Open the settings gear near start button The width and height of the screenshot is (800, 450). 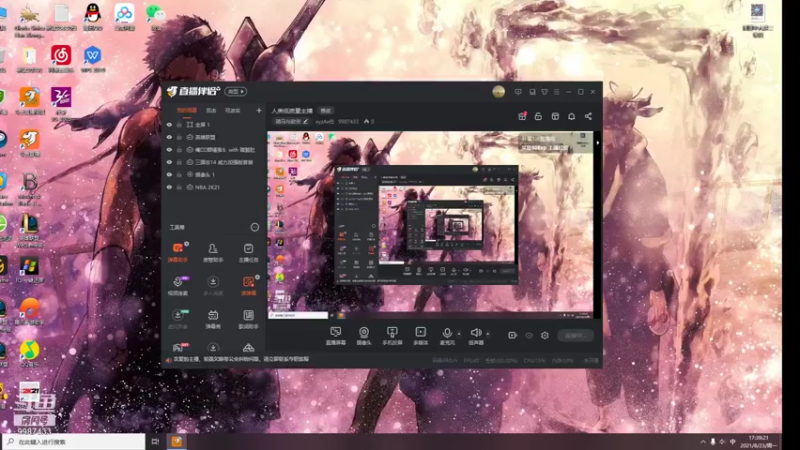(545, 335)
